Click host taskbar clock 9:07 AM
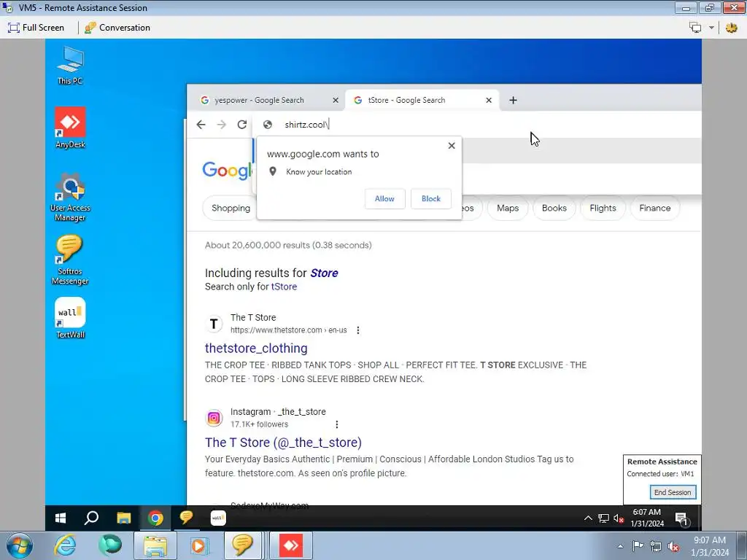747x560 pixels. point(710,546)
